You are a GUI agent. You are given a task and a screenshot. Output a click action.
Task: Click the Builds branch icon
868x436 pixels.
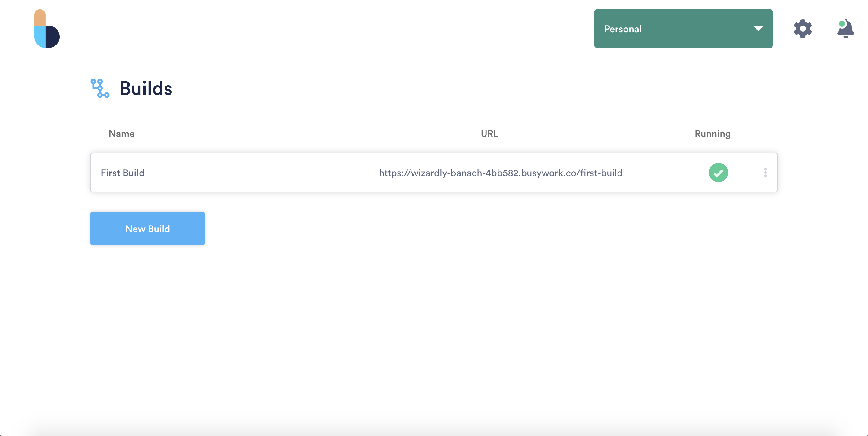100,88
